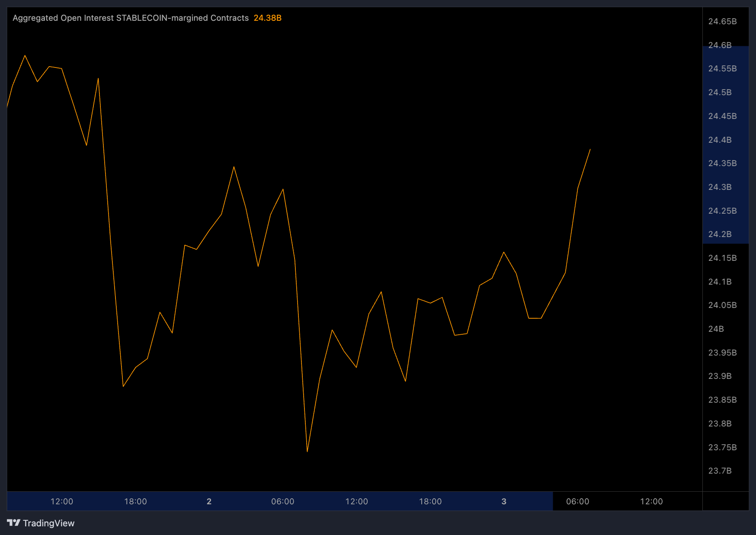Click date label 3 on time axis
Image resolution: width=756 pixels, height=535 pixels.
tap(504, 501)
